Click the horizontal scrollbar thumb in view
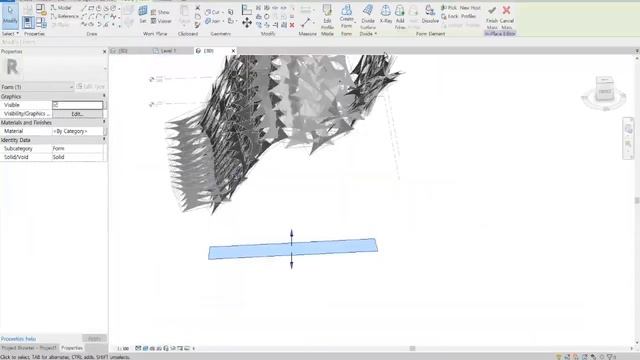This screenshot has height=360, width=640. [x=413, y=349]
